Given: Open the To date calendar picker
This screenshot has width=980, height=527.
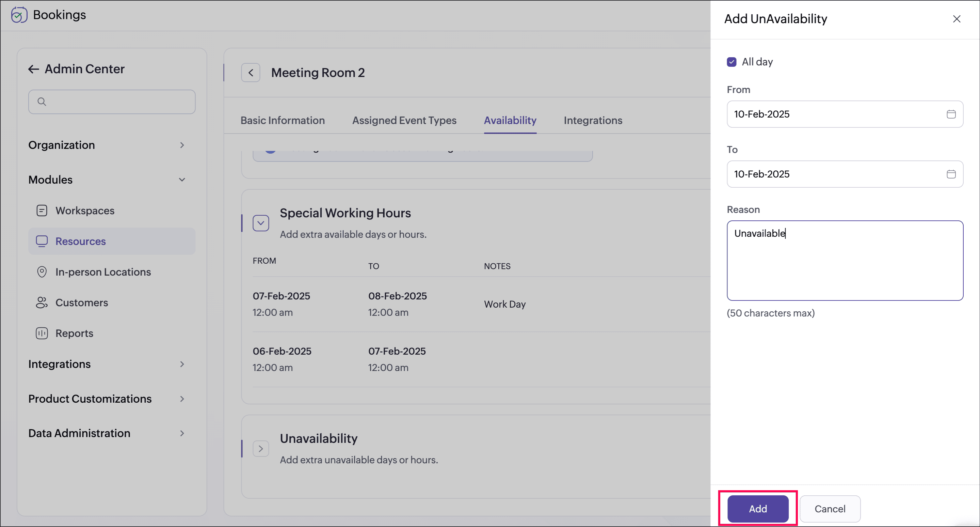Looking at the screenshot, I should click(951, 174).
